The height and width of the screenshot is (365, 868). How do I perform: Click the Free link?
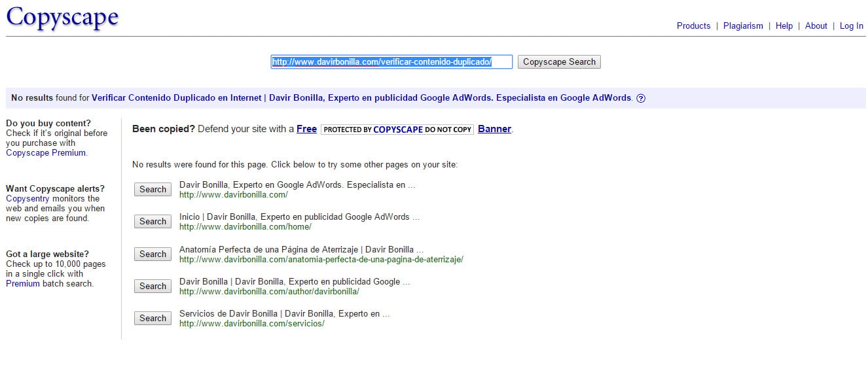pos(306,129)
